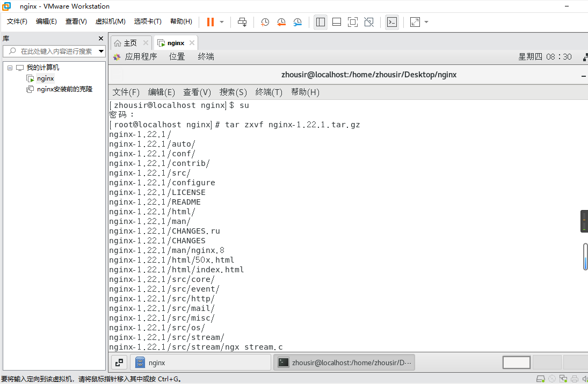Image resolution: width=588 pixels, height=384 pixels.
Task: Enter full screen mode icon
Action: (353, 22)
